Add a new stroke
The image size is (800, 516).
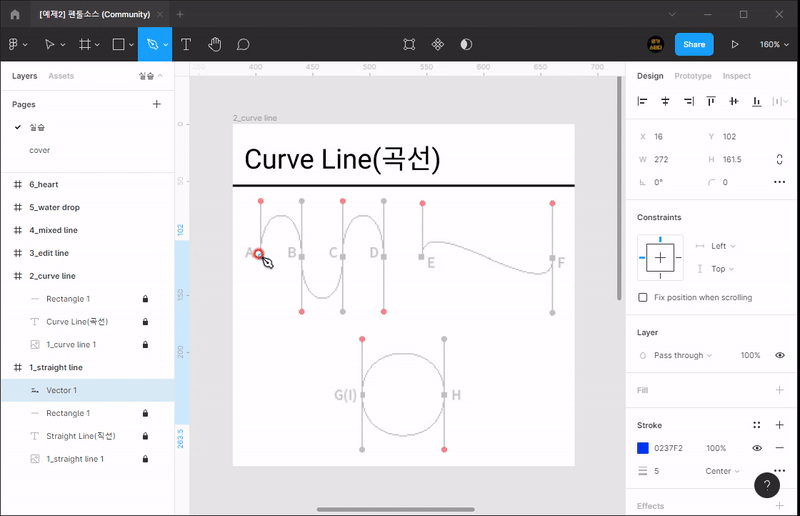[780, 425]
